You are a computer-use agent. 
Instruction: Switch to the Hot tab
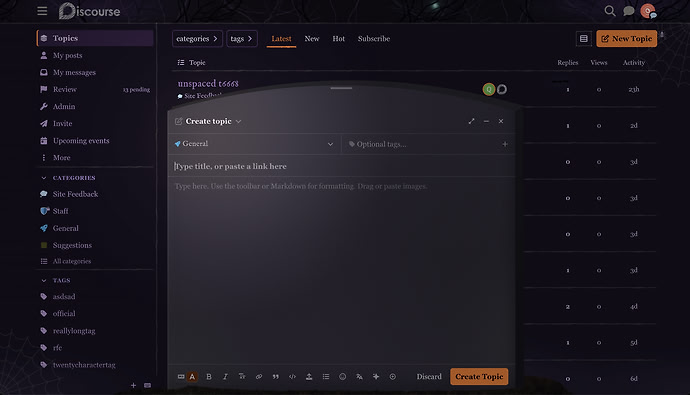(338, 39)
